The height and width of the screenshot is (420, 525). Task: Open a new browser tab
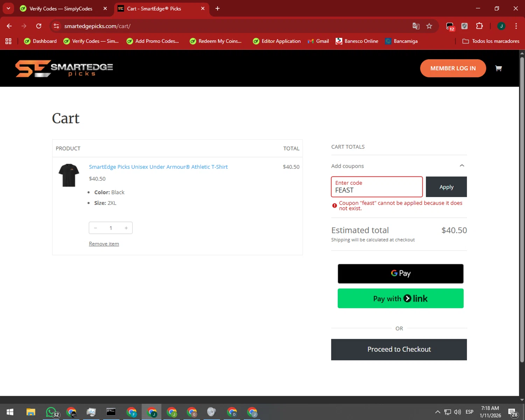pyautogui.click(x=217, y=8)
